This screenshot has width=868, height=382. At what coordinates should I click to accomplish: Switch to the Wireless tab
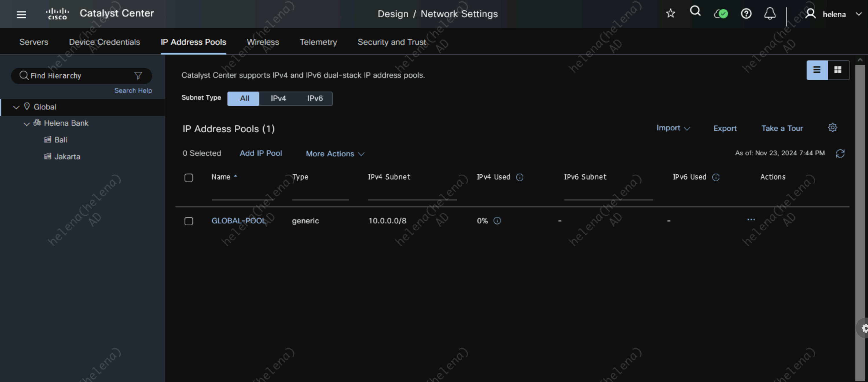pyautogui.click(x=262, y=42)
